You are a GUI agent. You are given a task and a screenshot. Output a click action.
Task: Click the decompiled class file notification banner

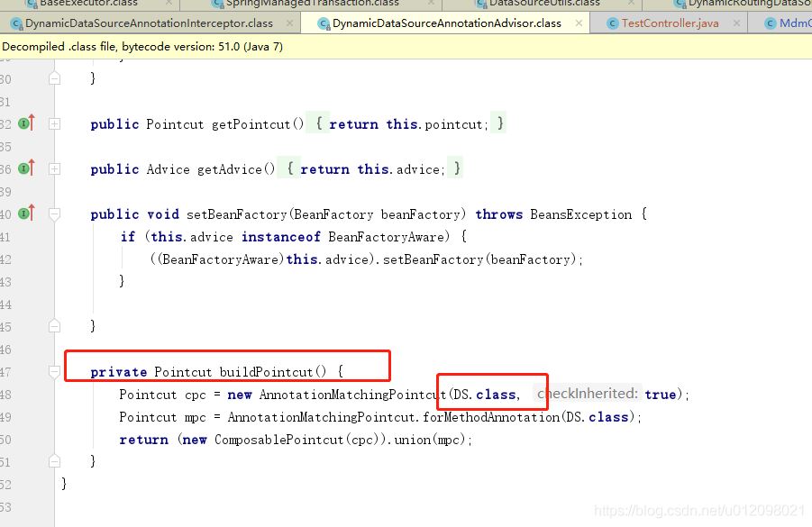click(x=406, y=47)
